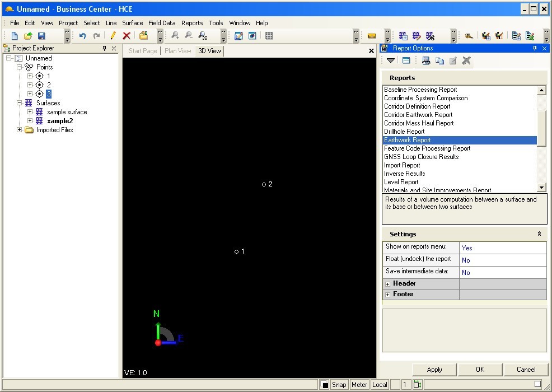Viewport: 552px width, 392px height.
Task: Expand the Footer settings group
Action: tap(387, 295)
